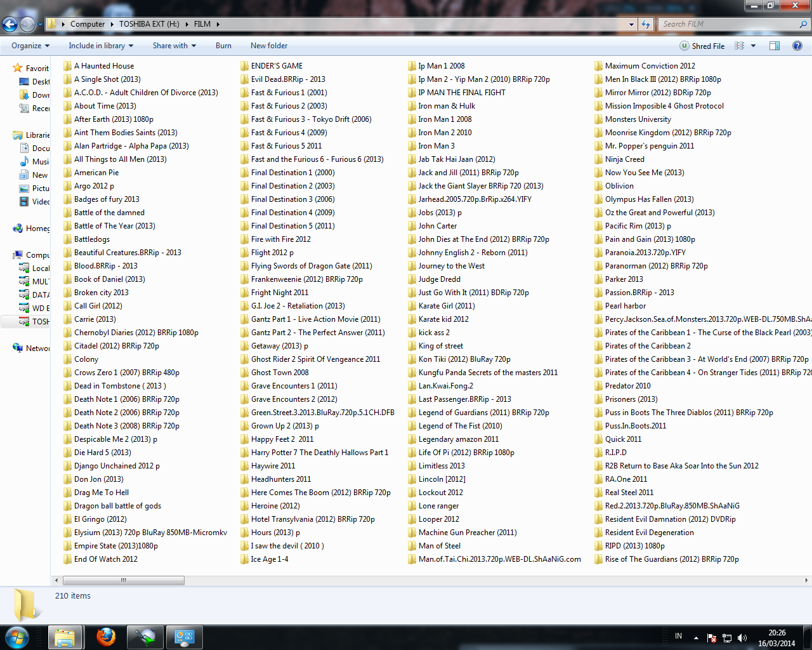Open the Share with dropdown
The height and width of the screenshot is (650, 812).
(174, 46)
